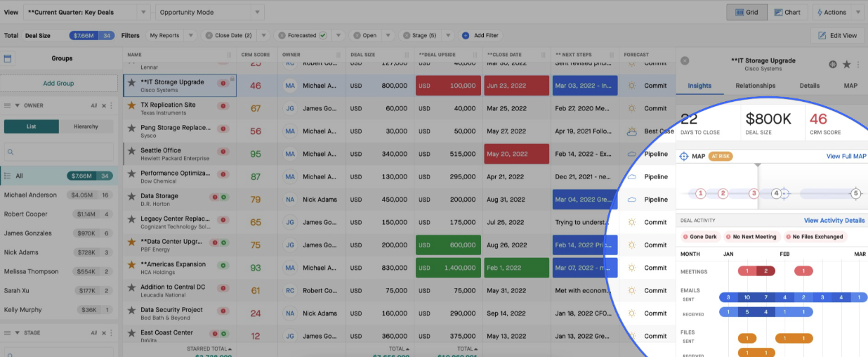
Task: Click the OWNER group drag handle icon
Action: click(8, 106)
